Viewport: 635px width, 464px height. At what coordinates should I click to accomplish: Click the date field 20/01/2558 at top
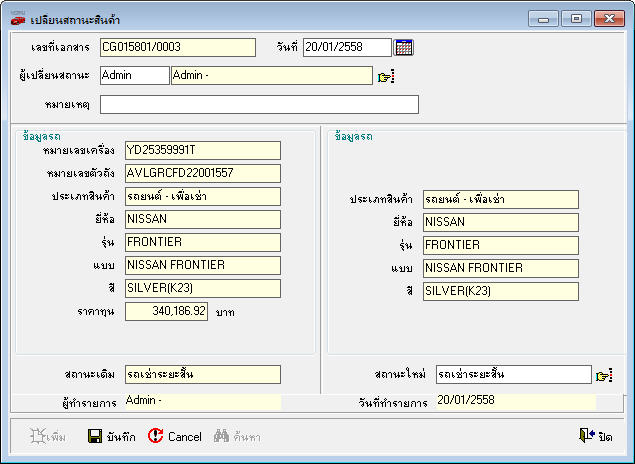(x=347, y=47)
